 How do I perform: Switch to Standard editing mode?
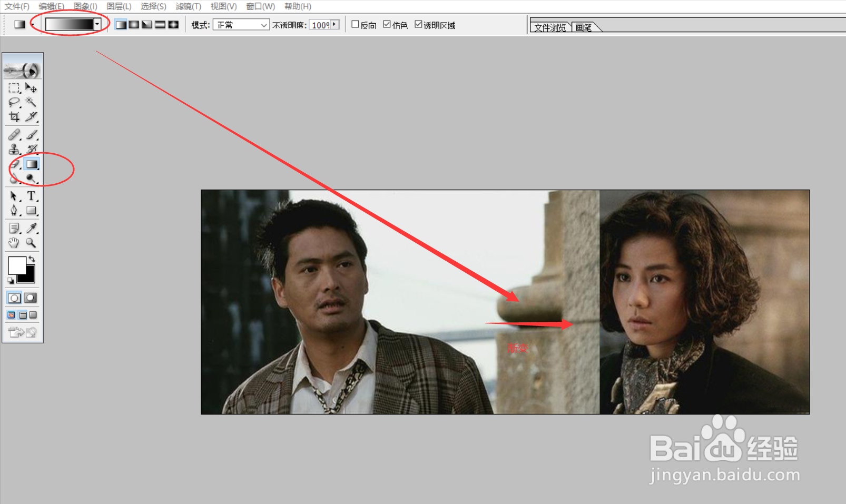(15, 298)
